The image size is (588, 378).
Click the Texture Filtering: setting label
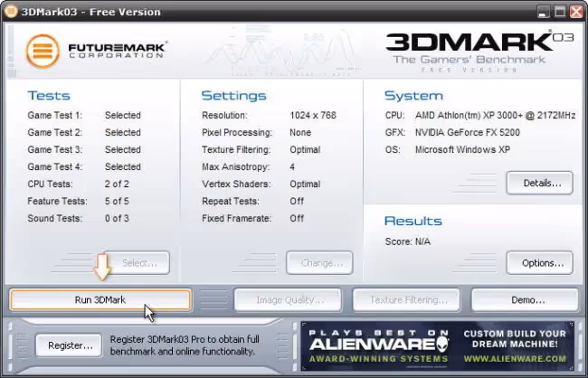tap(236, 149)
